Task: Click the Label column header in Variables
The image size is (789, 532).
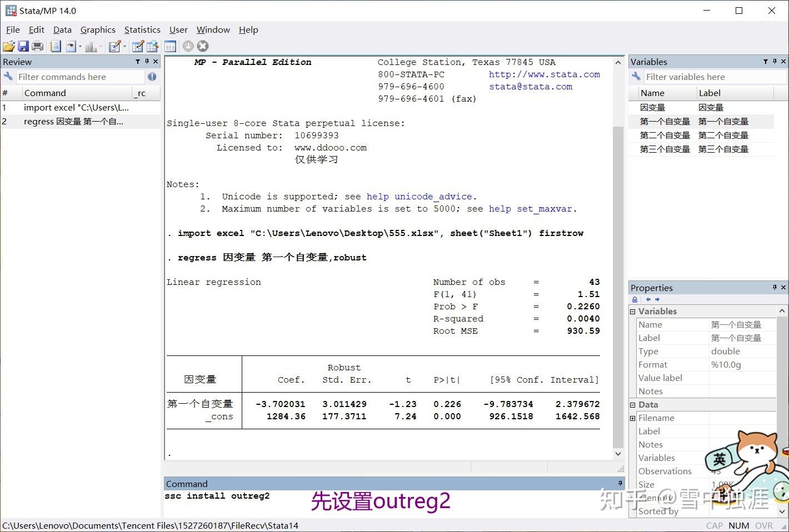Action: [x=735, y=93]
